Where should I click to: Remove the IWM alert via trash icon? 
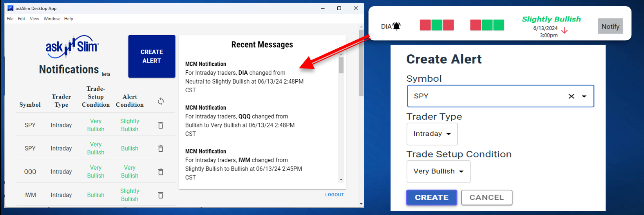click(x=161, y=195)
